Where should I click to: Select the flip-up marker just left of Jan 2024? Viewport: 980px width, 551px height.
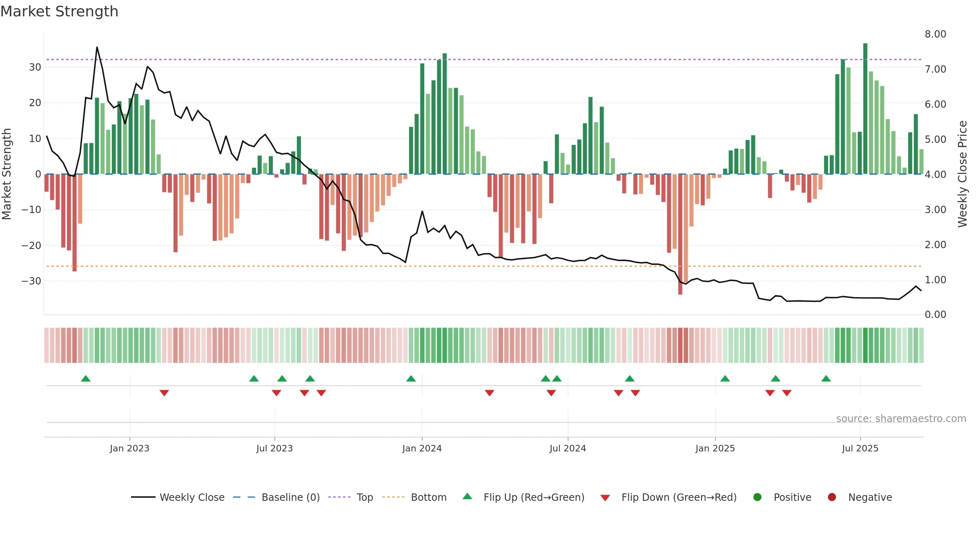[x=411, y=378]
